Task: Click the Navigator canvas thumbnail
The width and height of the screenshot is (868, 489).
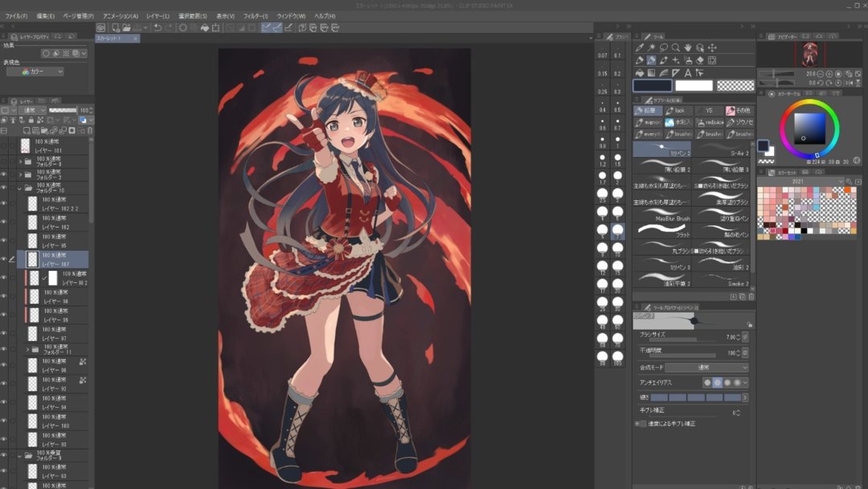Action: point(810,54)
